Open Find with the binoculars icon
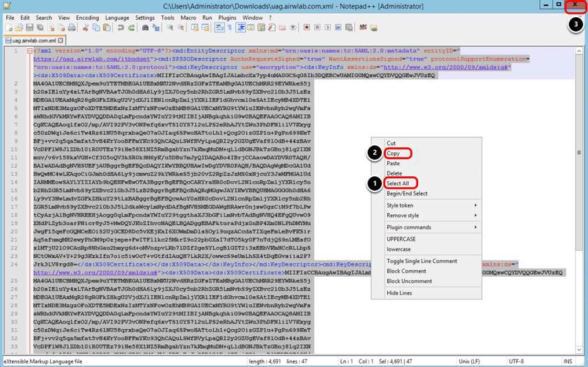This screenshot has width=588, height=367. tap(146, 28)
